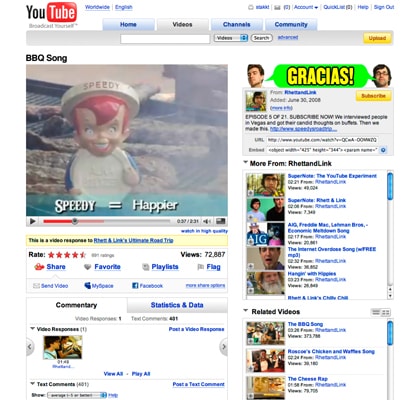Subscribe to RhettandLink channel
The image size is (416, 400).
(x=373, y=96)
